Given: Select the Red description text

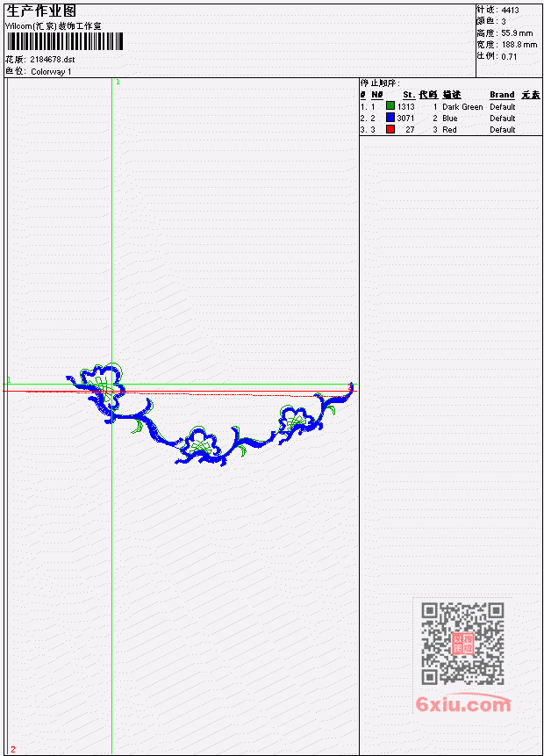Looking at the screenshot, I should (449, 130).
